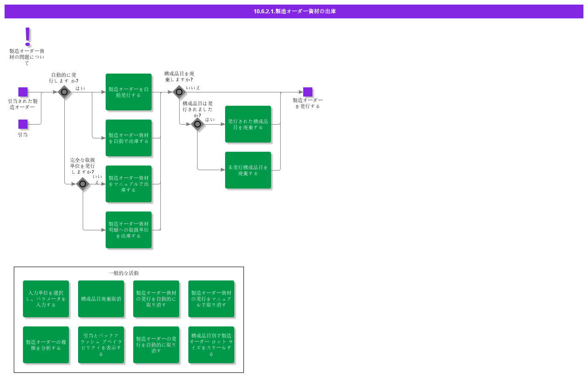This screenshot has height=377, width=588.
Task: Open 製造オーダー資材をマニュアルで出庫する activity
Action: 129,184
